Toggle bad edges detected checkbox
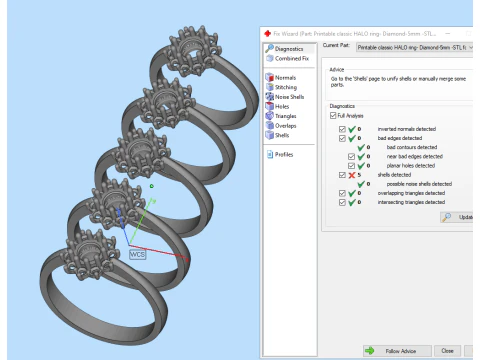 pyautogui.click(x=342, y=138)
